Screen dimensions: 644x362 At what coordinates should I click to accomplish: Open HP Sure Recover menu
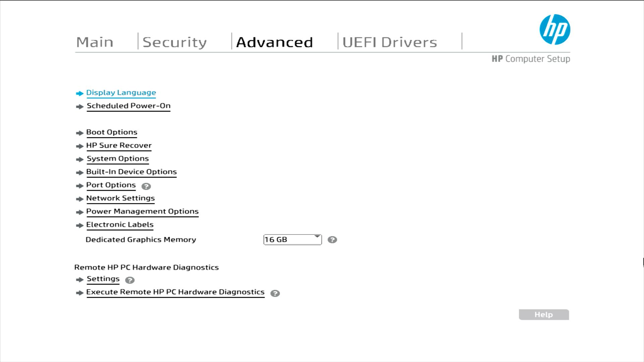(119, 145)
